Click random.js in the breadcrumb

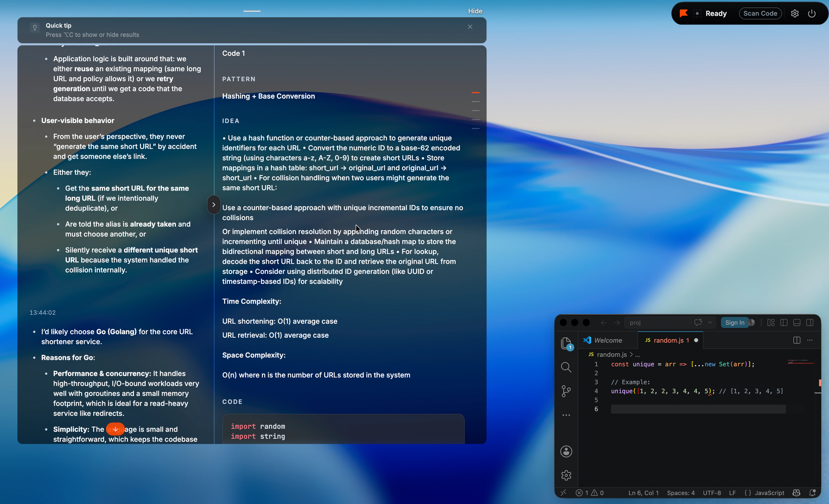click(x=611, y=354)
